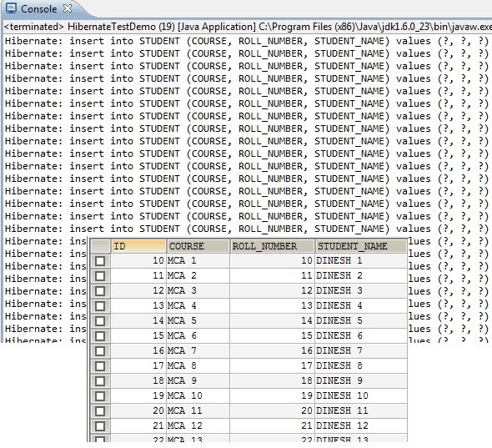Screen dimensions: 492x448
Task: Select the ID cell in the MCA 1 row
Action: (138, 260)
